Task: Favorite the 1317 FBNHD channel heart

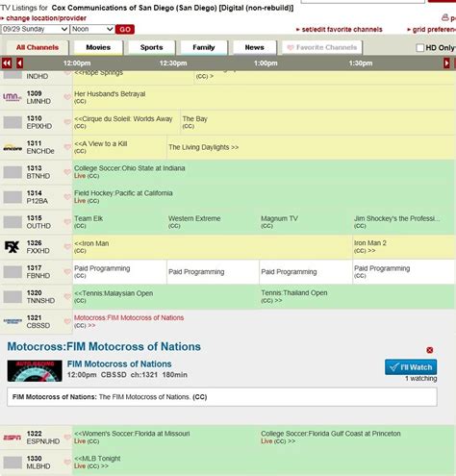Action: tap(67, 271)
